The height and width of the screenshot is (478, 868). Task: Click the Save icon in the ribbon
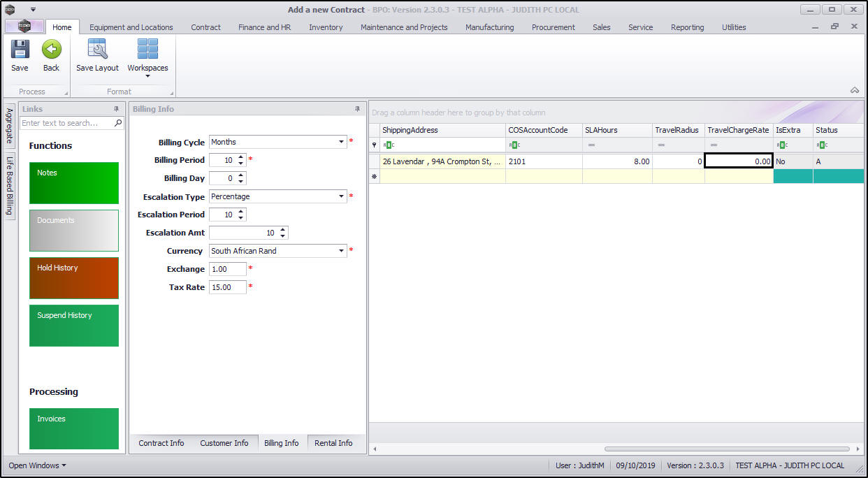[x=20, y=50]
